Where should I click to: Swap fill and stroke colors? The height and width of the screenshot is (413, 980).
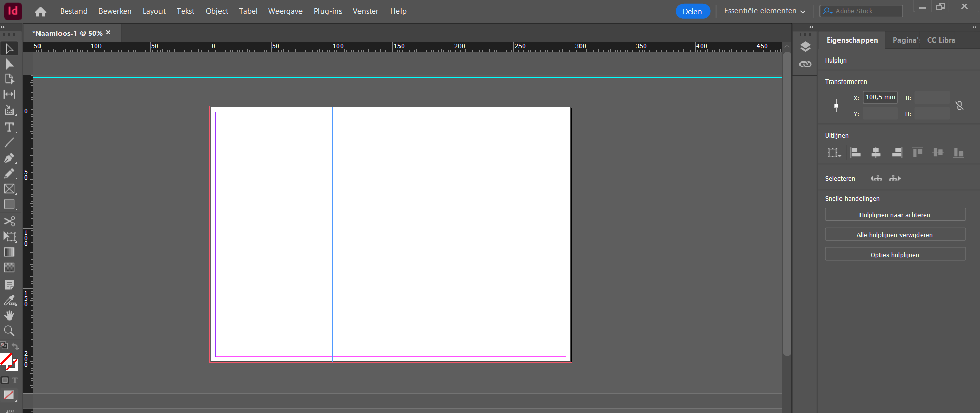coord(15,347)
